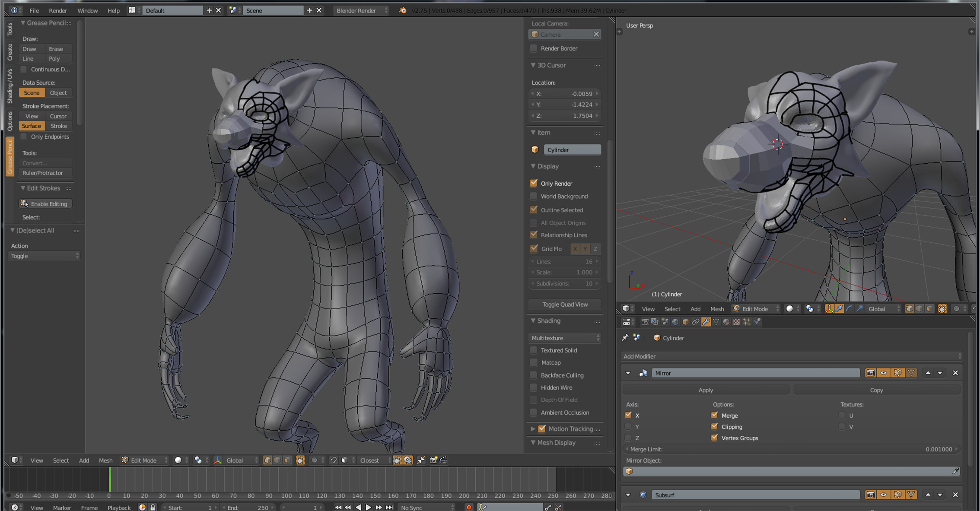Click the timeline record keyframe button
980x511 pixels.
(x=469, y=508)
